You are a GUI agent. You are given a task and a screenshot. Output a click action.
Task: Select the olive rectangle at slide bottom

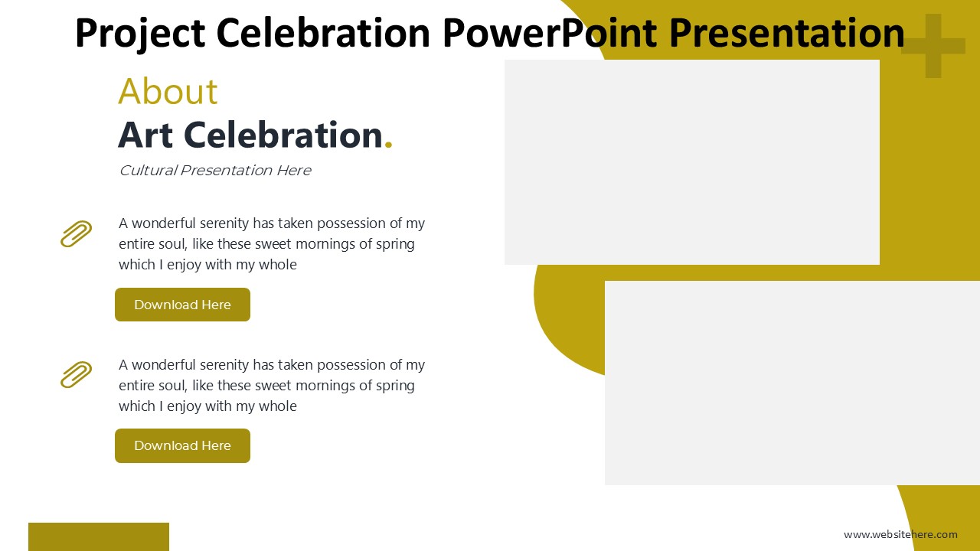(99, 536)
